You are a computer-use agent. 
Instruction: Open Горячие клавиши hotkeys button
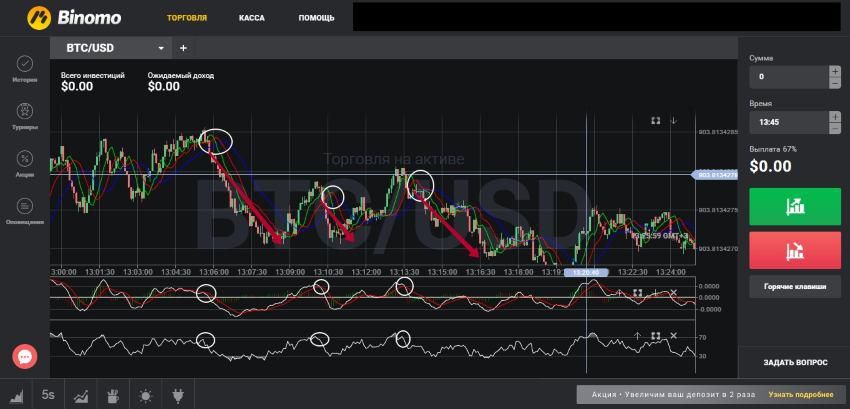pos(795,286)
